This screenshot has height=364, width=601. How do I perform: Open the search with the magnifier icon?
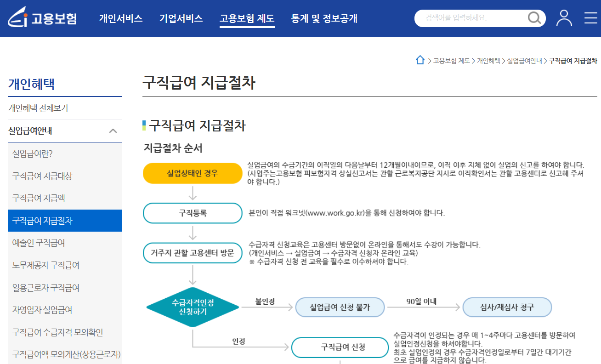click(x=534, y=18)
